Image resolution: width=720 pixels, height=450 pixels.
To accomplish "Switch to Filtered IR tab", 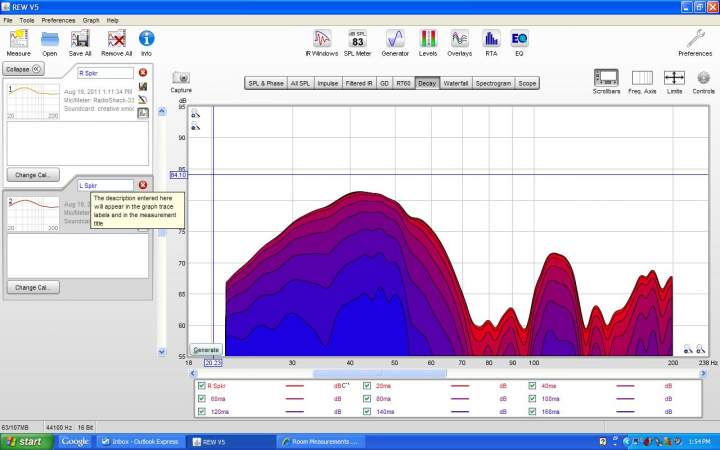I will (359, 83).
